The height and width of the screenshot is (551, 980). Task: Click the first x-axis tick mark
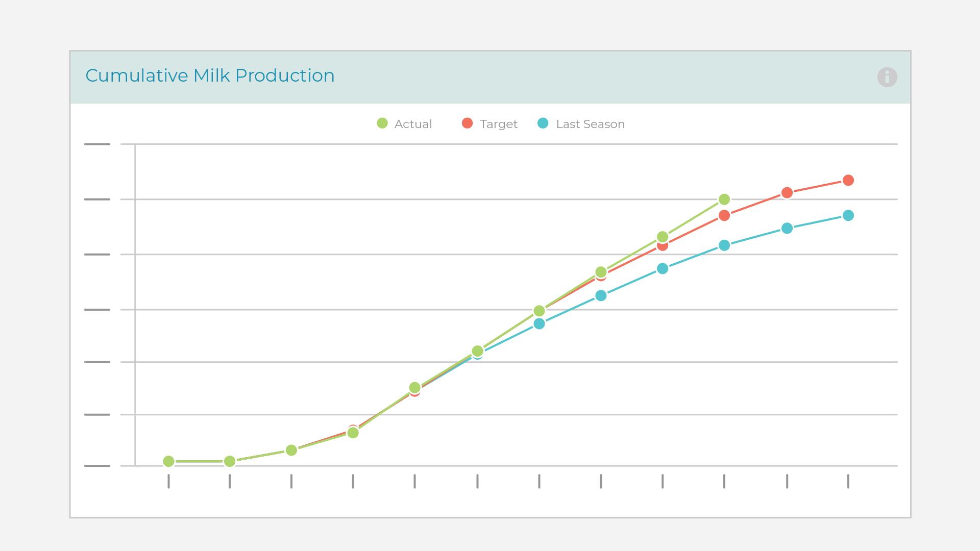pos(168,481)
